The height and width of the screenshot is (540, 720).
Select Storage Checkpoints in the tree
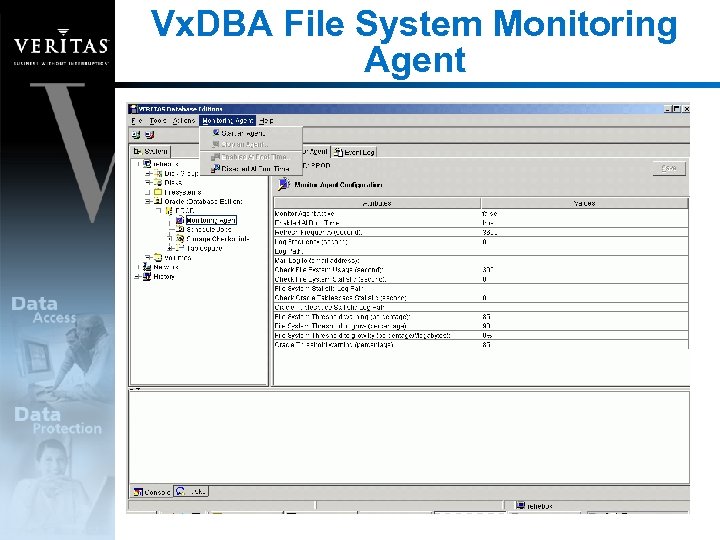tap(218, 239)
